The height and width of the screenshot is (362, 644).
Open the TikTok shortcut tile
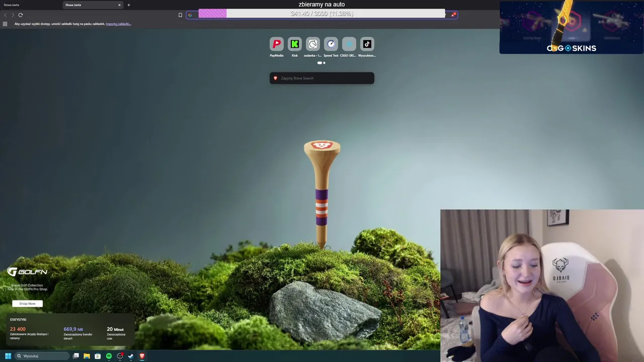pyautogui.click(x=367, y=44)
